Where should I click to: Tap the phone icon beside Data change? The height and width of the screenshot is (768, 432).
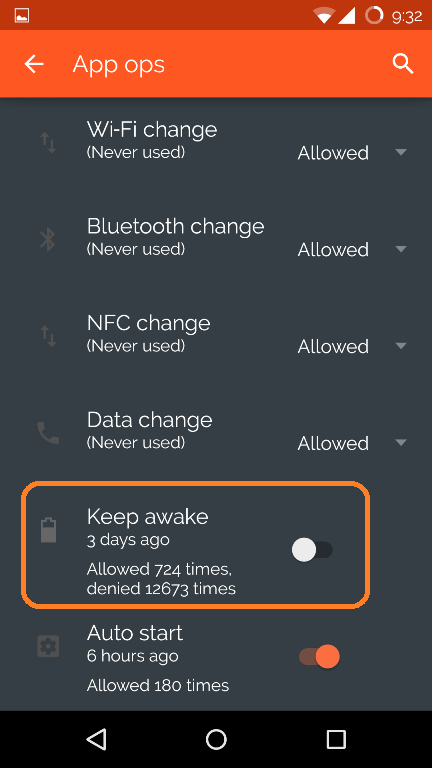[x=48, y=433]
